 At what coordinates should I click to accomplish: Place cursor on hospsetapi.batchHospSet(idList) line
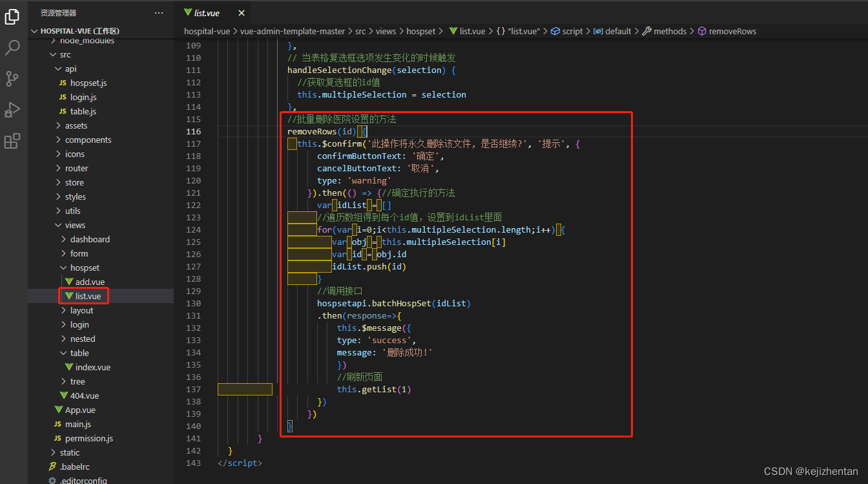tap(394, 303)
